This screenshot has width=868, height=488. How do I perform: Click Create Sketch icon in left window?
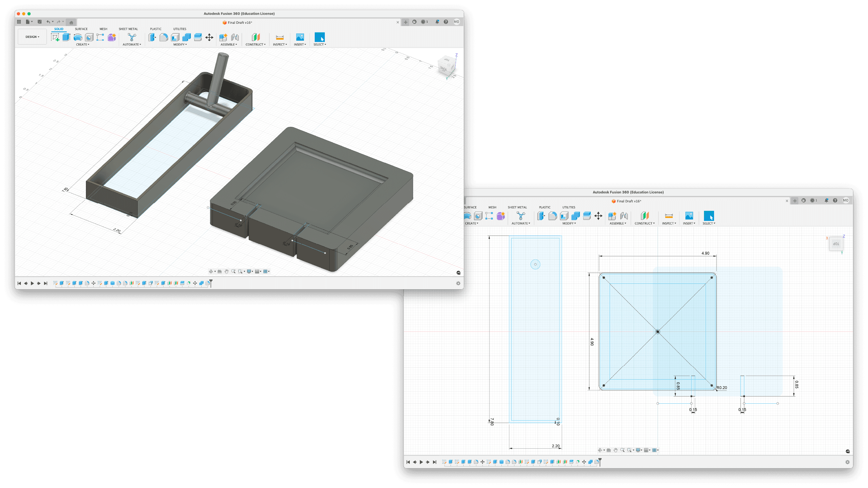(x=55, y=37)
